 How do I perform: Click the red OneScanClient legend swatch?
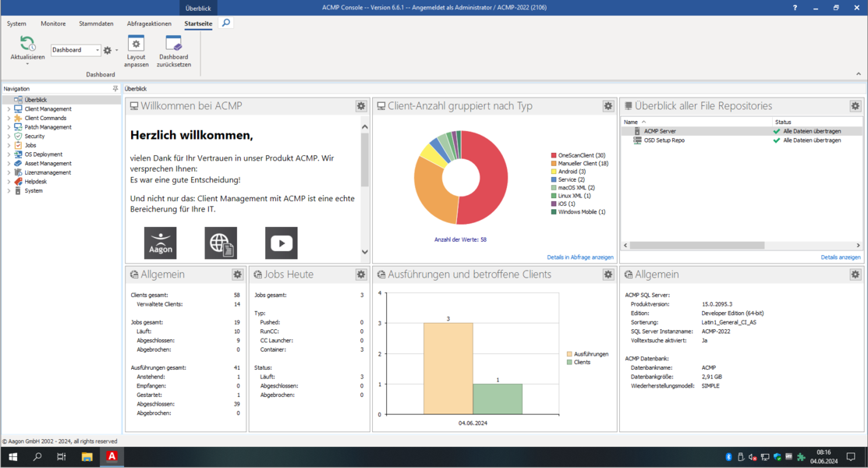[x=554, y=156]
